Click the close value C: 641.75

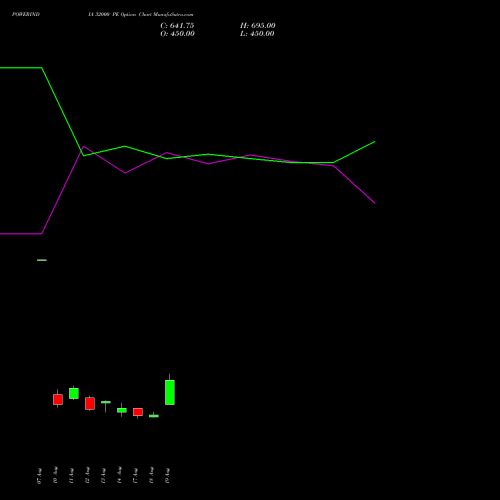click(177, 26)
